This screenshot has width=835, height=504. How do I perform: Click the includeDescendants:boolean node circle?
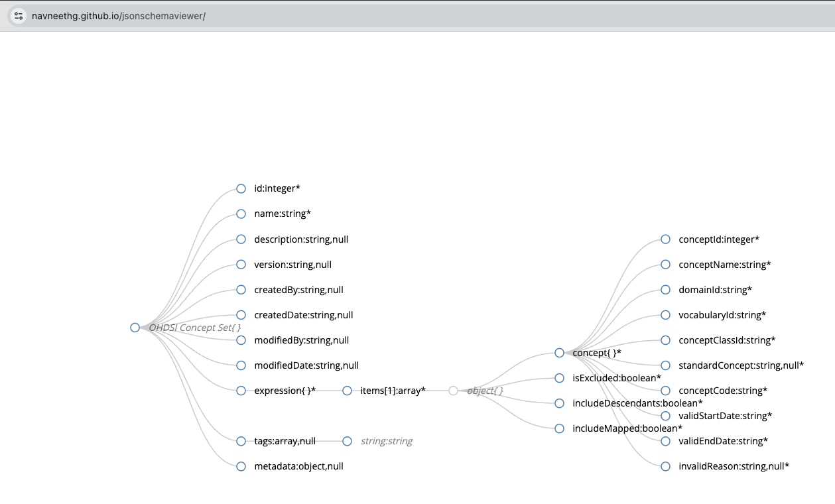(x=560, y=403)
